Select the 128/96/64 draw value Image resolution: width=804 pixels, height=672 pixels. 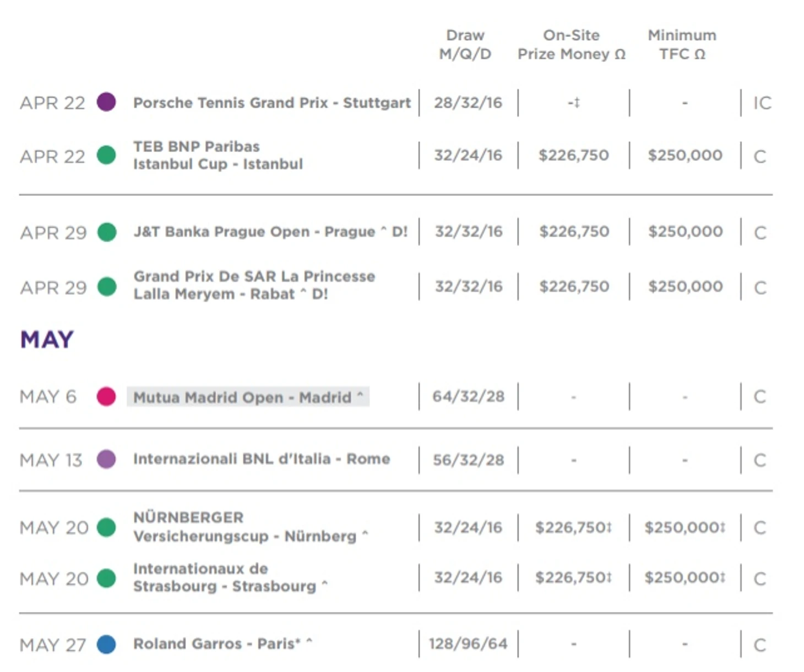[x=468, y=643]
